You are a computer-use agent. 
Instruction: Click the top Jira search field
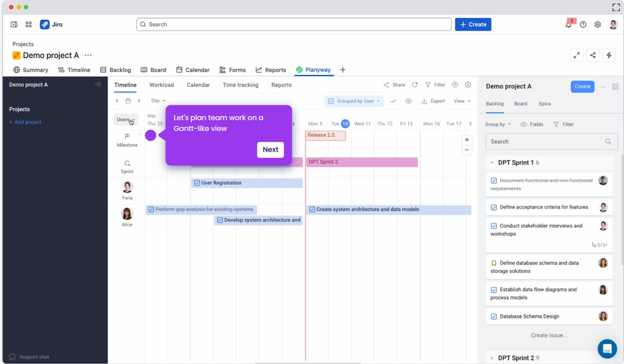(x=294, y=24)
